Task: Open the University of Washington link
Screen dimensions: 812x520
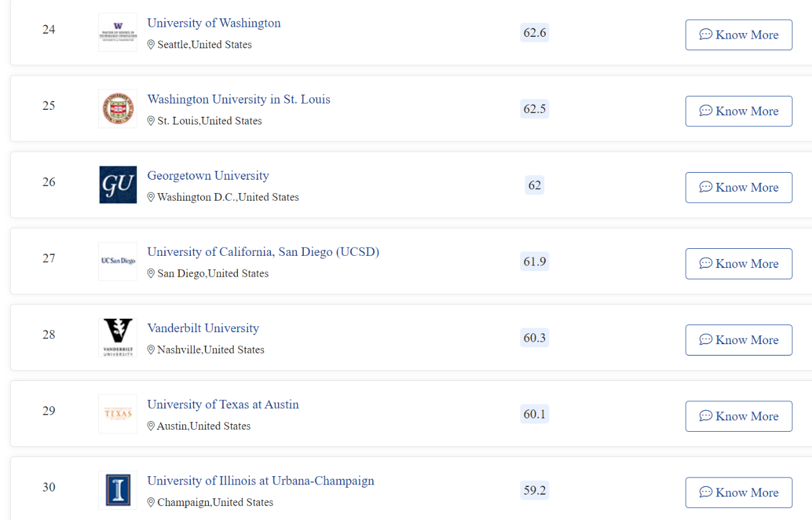Action: (x=214, y=23)
